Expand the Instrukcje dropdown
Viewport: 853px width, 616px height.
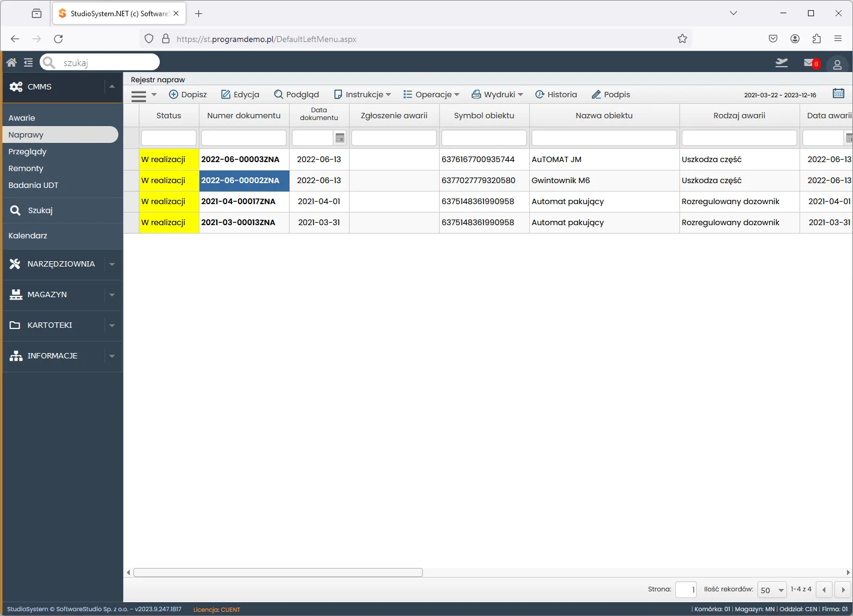pos(362,95)
